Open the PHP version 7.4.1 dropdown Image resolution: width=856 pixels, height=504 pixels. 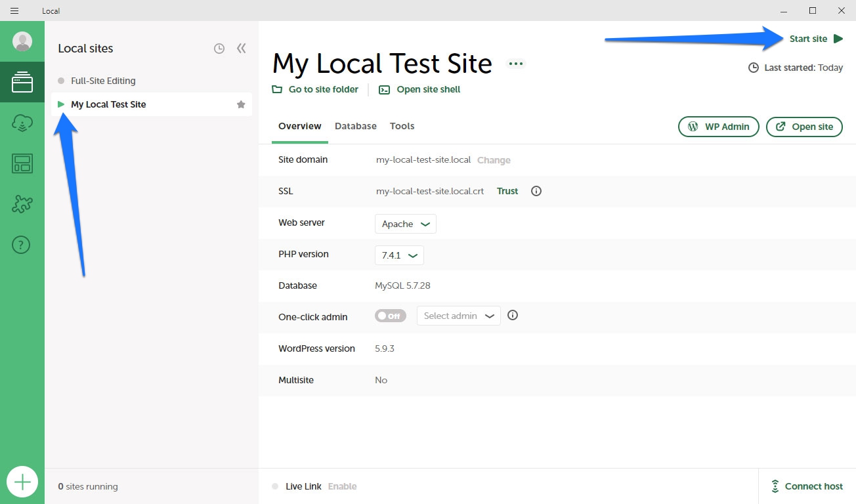point(399,255)
